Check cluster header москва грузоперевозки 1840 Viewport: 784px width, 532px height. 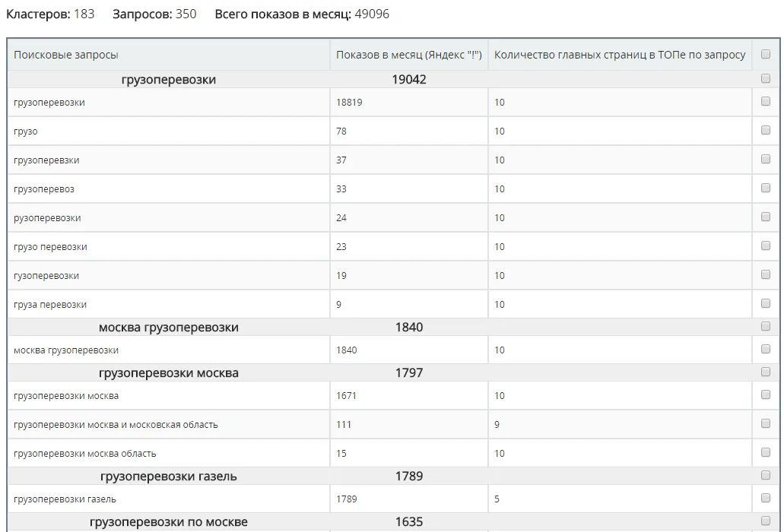coord(766,326)
